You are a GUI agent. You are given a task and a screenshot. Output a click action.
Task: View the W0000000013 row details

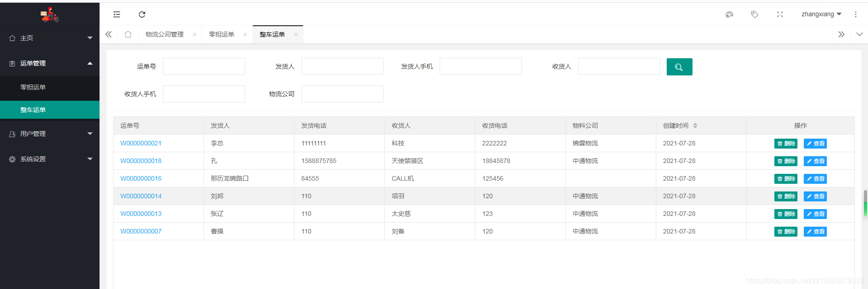click(815, 214)
